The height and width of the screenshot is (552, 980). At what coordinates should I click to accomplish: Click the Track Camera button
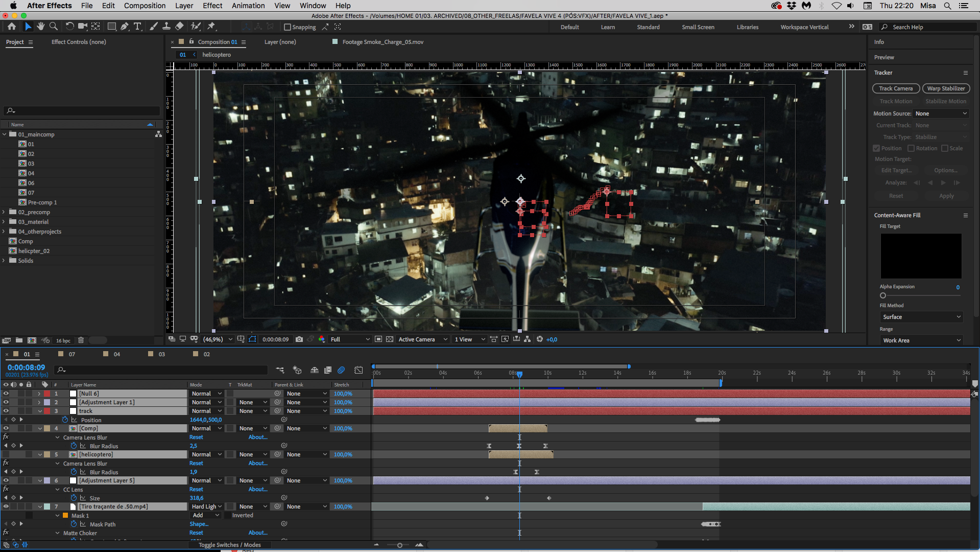click(x=896, y=88)
